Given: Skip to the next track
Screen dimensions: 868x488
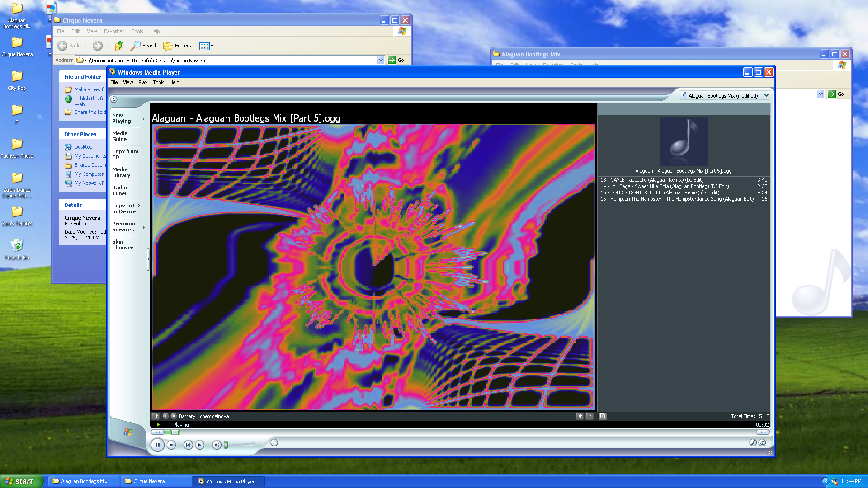Looking at the screenshot, I should click(x=200, y=445).
